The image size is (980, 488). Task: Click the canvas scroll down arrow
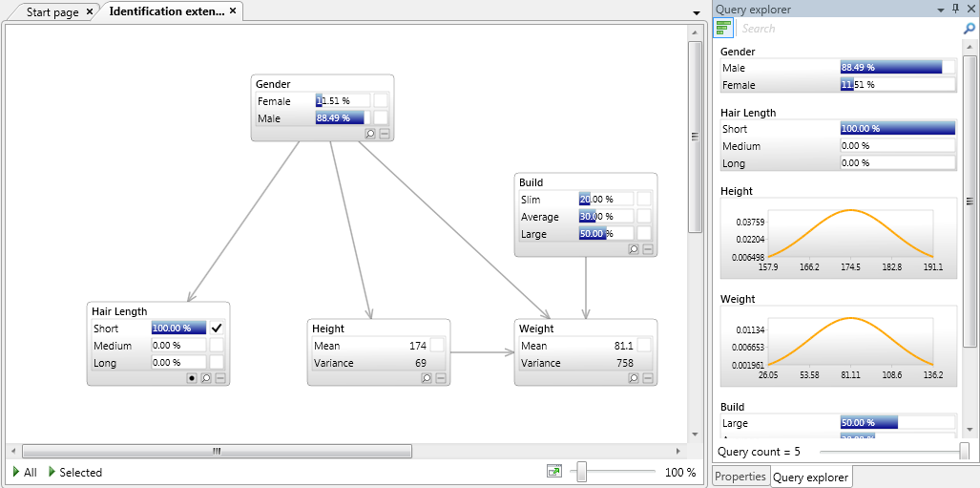[695, 434]
